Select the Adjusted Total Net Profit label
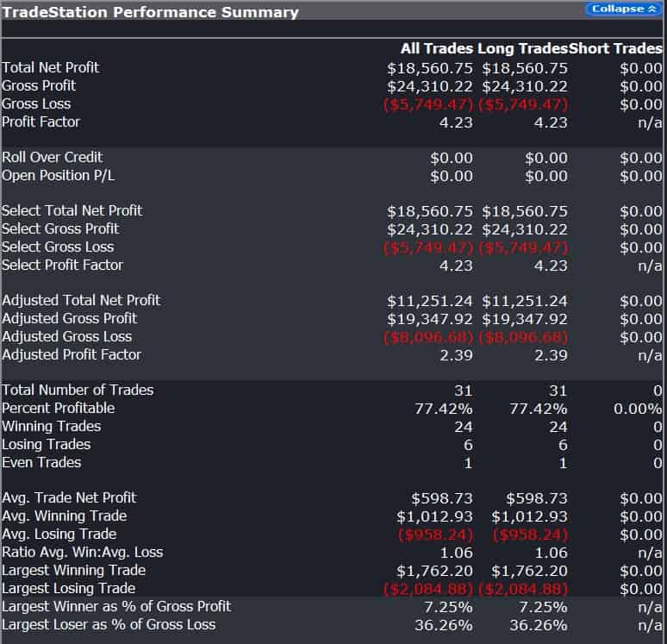This screenshot has height=644, width=667. [x=81, y=301]
